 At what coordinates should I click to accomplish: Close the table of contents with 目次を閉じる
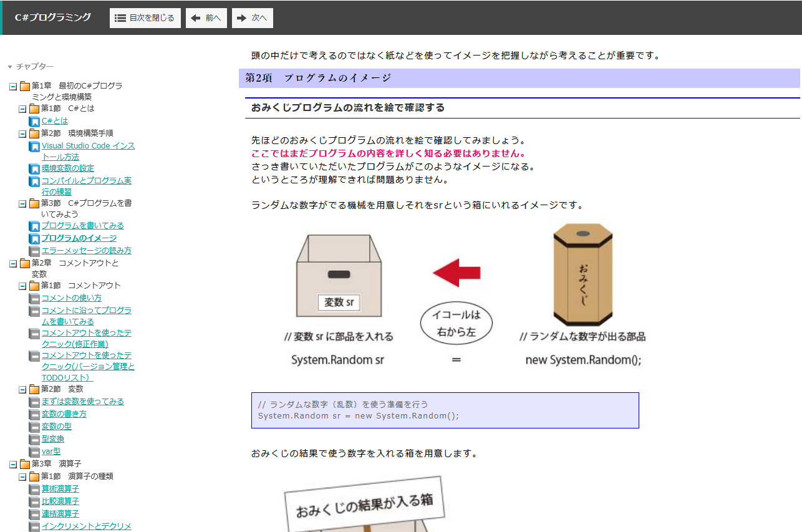click(x=145, y=18)
